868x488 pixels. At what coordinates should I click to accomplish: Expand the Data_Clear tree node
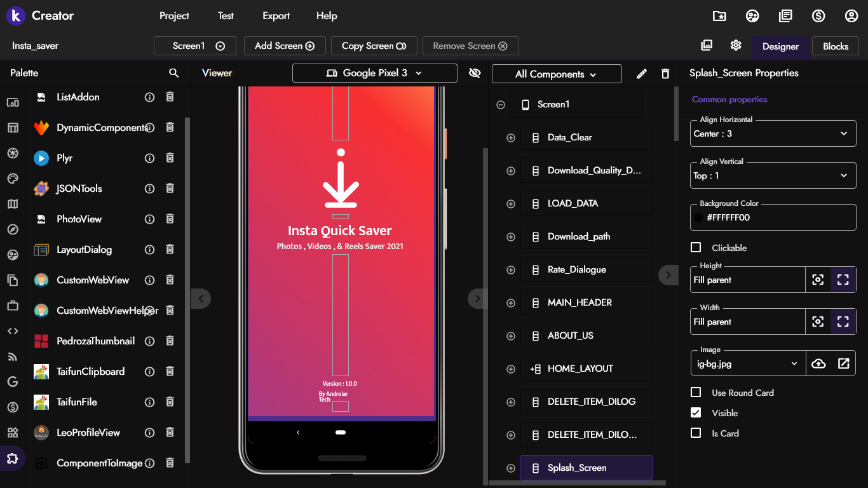click(x=511, y=138)
